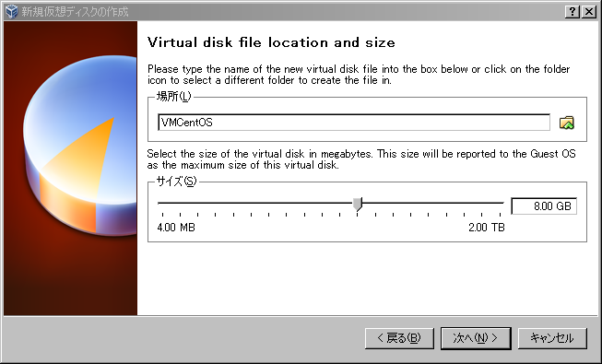602x364 pixels.
Task: Click the VirtualBox icon in title bar
Action: 11,11
